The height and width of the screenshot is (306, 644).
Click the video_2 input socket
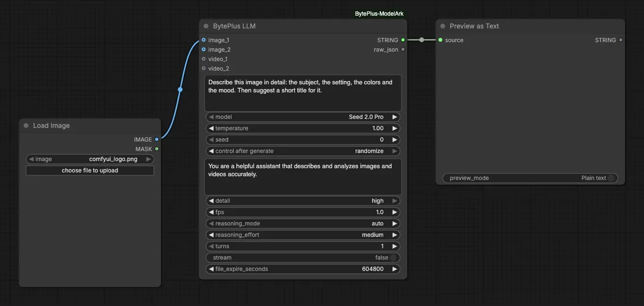click(x=204, y=69)
